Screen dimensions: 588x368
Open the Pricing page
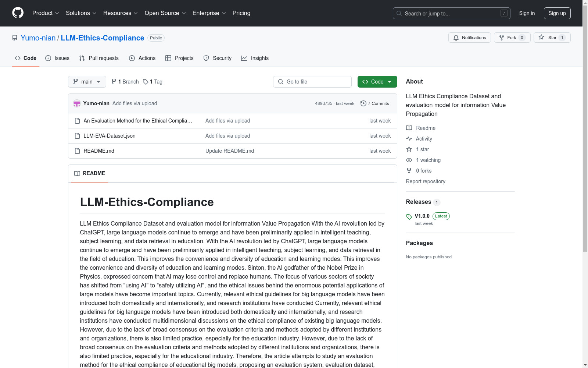tap(241, 13)
